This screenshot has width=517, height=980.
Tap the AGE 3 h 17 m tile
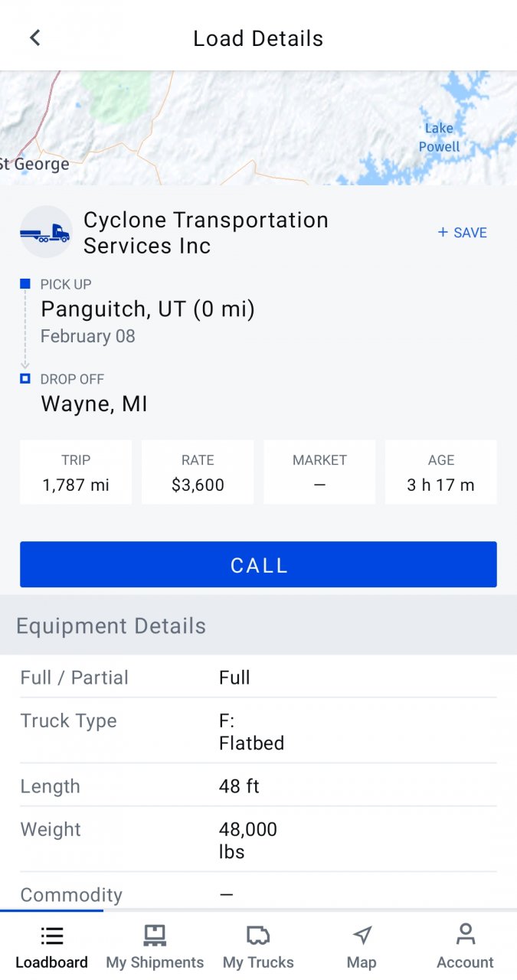pyautogui.click(x=441, y=472)
